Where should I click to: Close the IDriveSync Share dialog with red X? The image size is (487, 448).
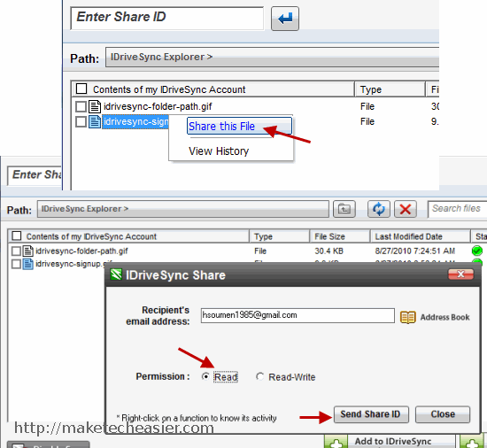(x=460, y=274)
